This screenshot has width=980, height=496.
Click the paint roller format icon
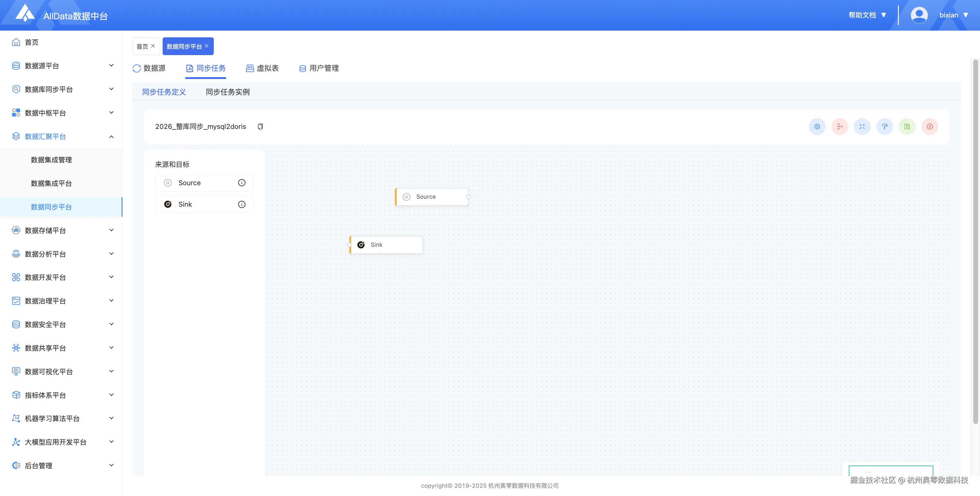[x=884, y=127]
